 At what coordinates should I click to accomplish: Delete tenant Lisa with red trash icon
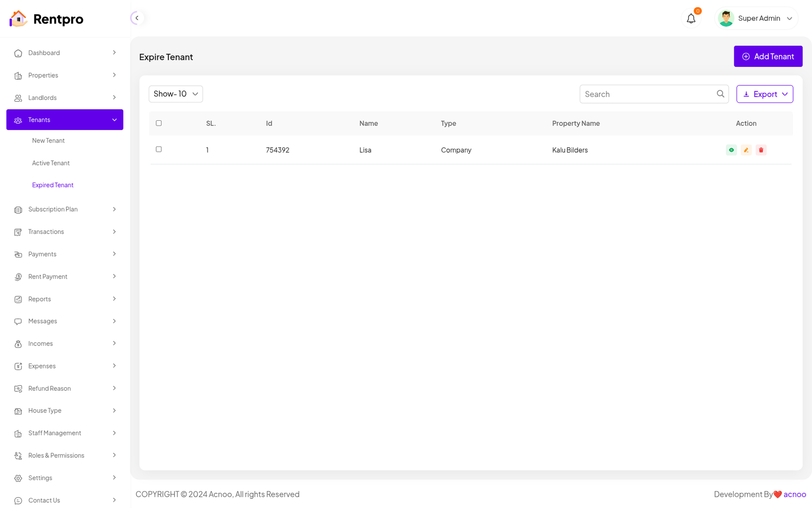coord(761,150)
